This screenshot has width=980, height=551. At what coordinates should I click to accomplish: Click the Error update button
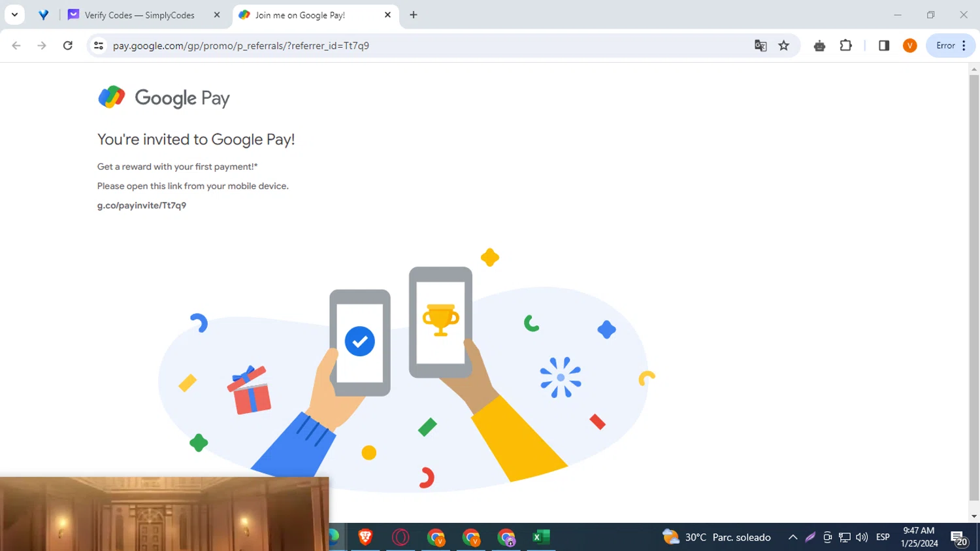(x=945, y=46)
